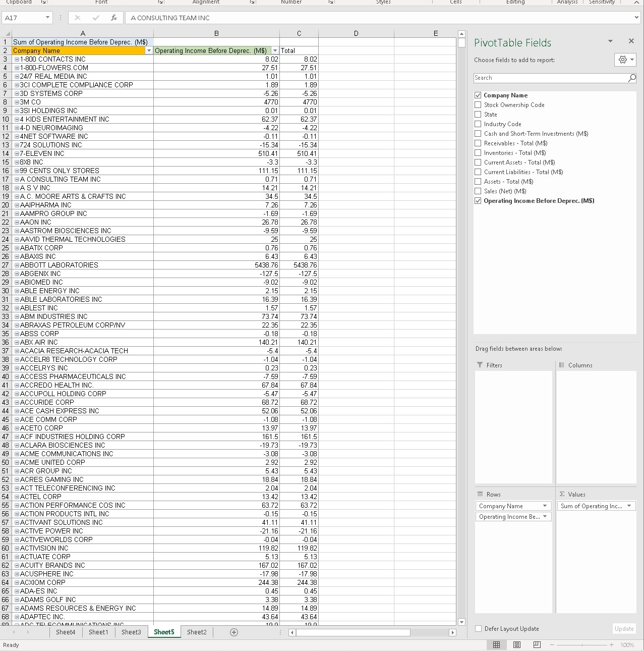This screenshot has width=644, height=651.
Task: Select row 27 header
Action: 6,265
